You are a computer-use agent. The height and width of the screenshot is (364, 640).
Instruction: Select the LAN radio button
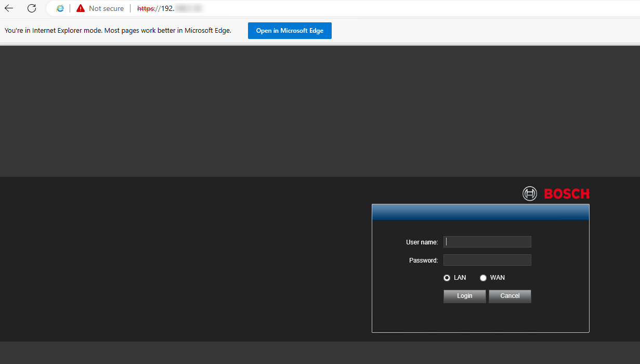(447, 278)
